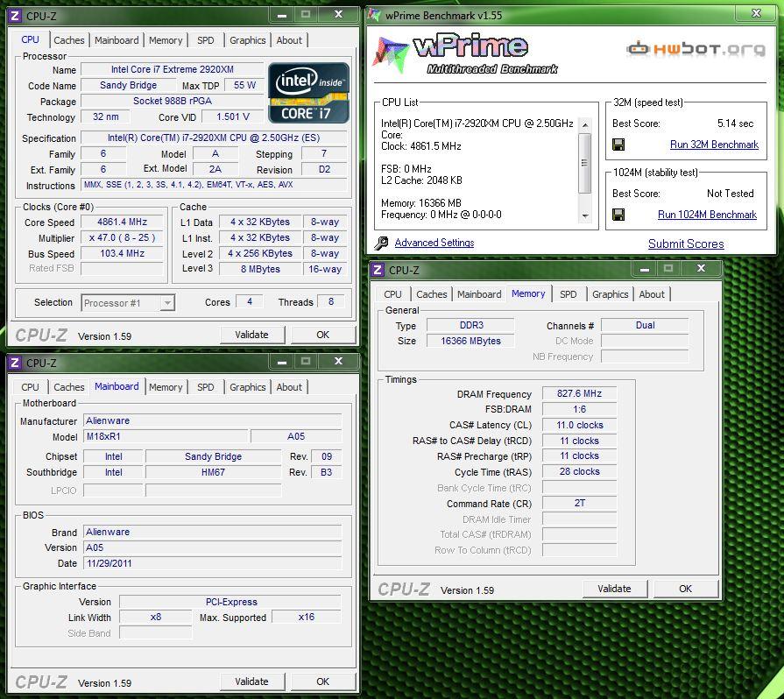Click the key icon beside Advanced Settings
The width and height of the screenshot is (784, 699).
(x=381, y=243)
